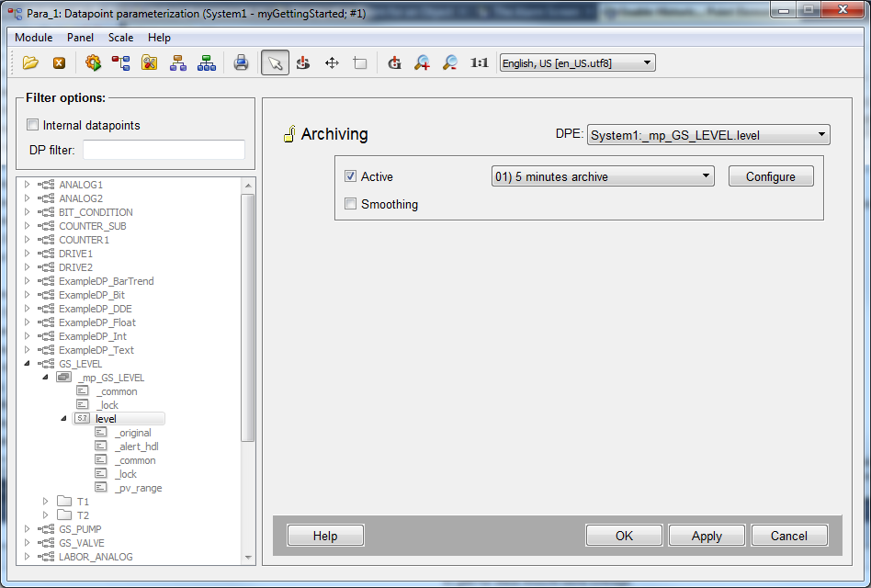This screenshot has height=588, width=871.
Task: Click the orange-purple hierarchy toolbar icon
Action: (177, 62)
